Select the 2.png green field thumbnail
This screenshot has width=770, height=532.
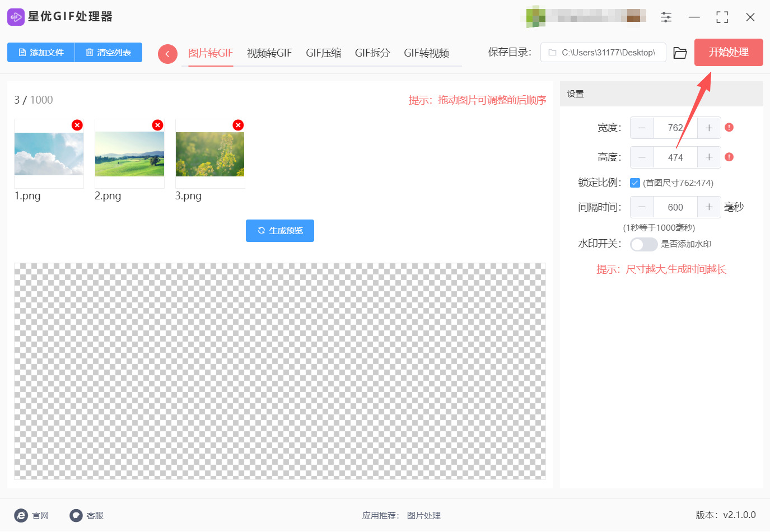point(129,154)
